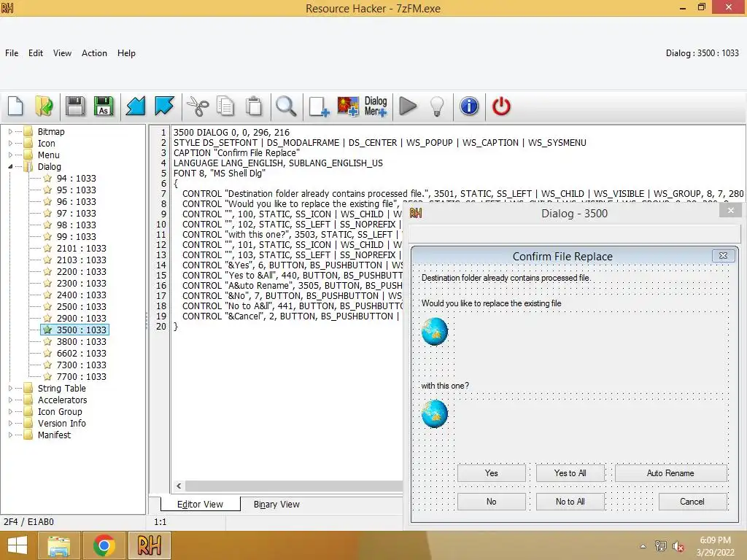Click the light bulb icon
The width and height of the screenshot is (747, 560).
tap(437, 106)
